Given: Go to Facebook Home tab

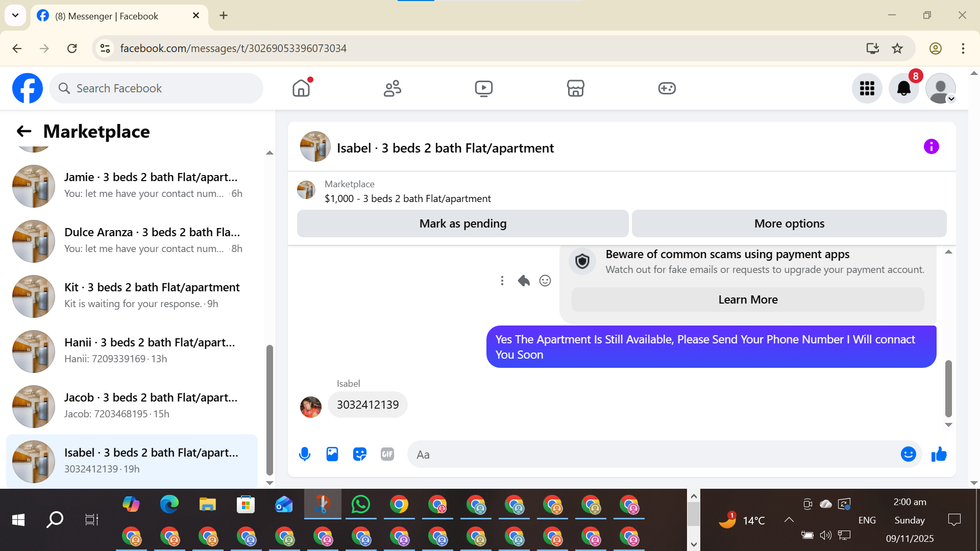Looking at the screenshot, I should tap(301, 88).
